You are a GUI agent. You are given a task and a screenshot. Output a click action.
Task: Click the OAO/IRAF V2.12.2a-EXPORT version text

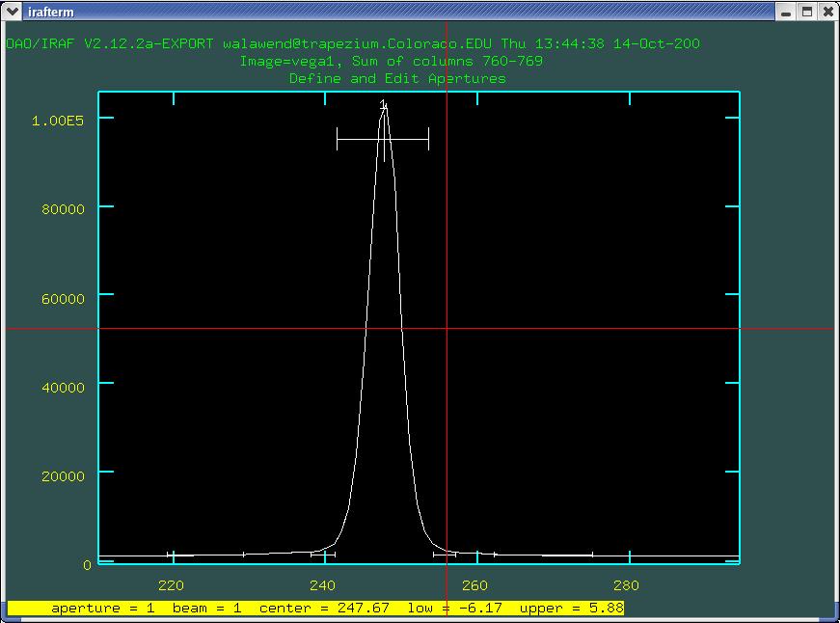click(109, 43)
